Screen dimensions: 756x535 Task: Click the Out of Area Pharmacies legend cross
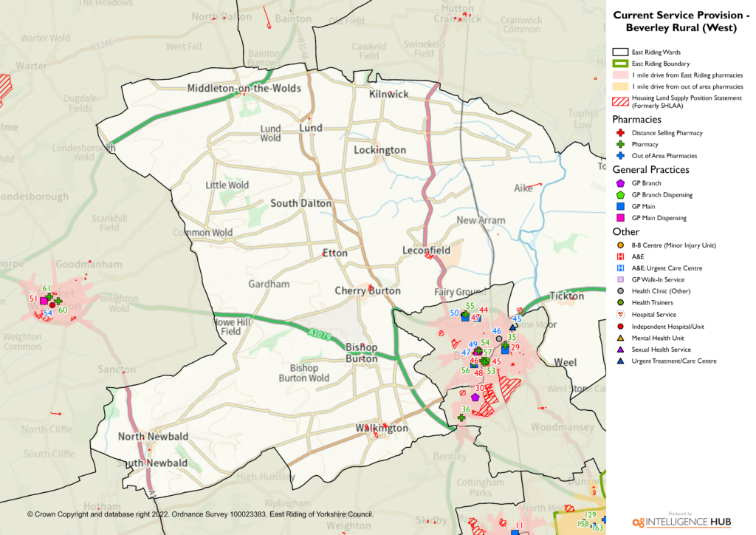[620, 156]
